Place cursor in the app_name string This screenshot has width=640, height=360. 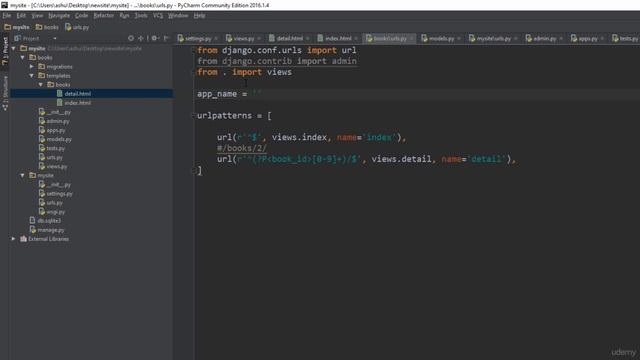point(257,94)
